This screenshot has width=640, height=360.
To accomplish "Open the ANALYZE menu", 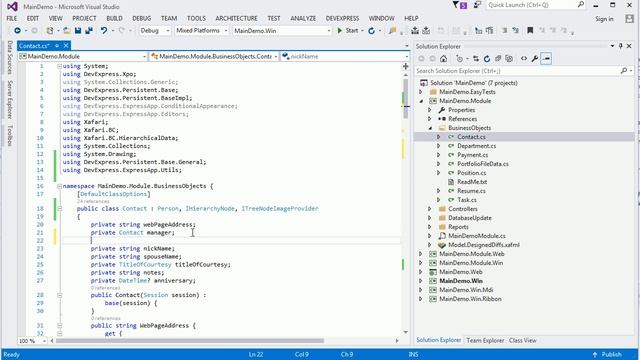I will [303, 18].
